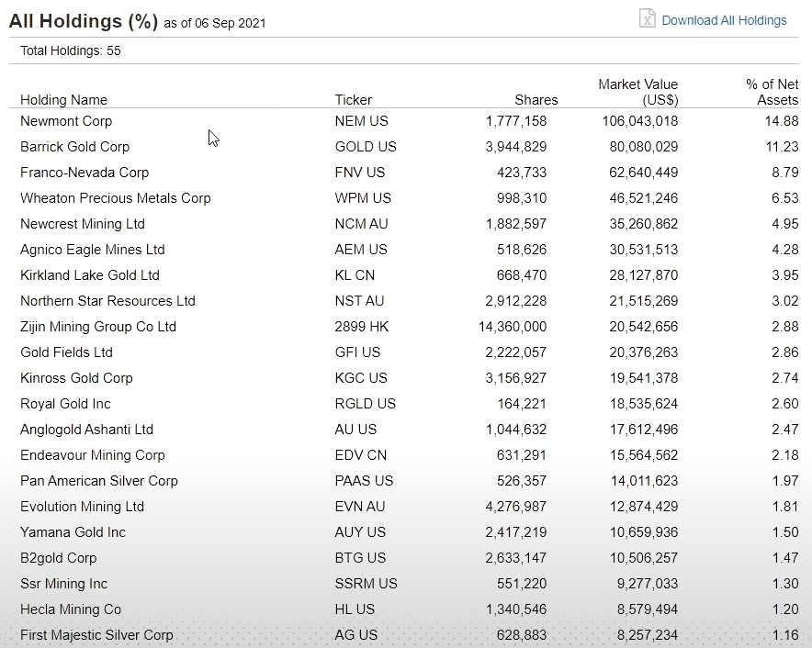This screenshot has width=812, height=648.
Task: Click Wheaton's net assets percentage 6.53
Action: [x=785, y=198]
